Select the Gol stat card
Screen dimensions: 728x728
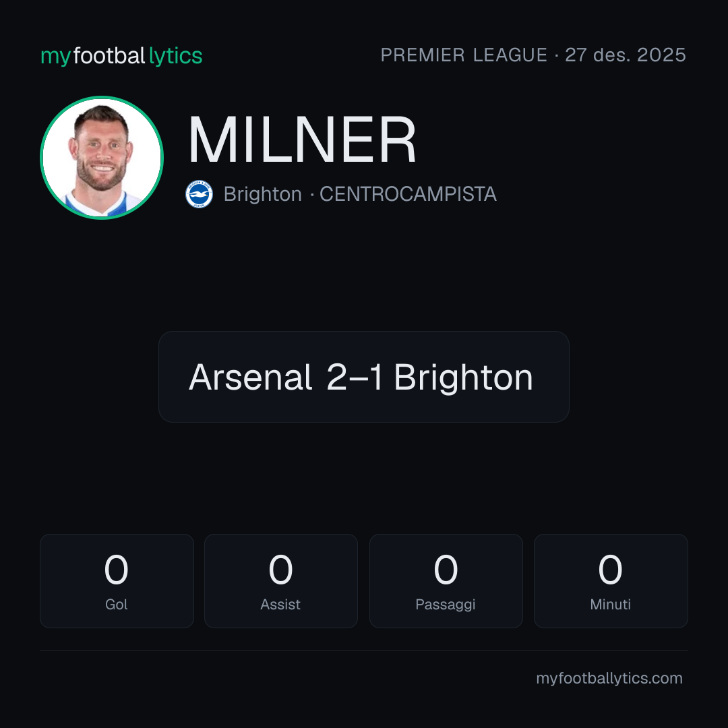click(x=117, y=581)
